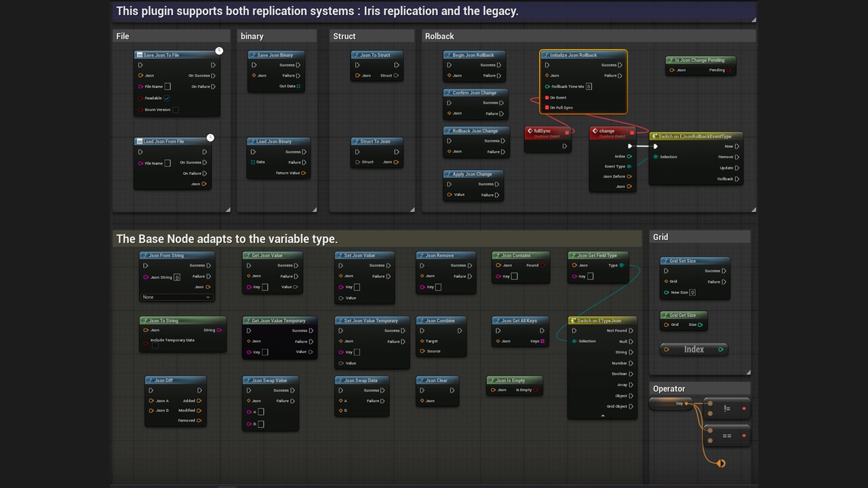
Task: Click latent clock icon on Save Json To File
Action: click(x=219, y=51)
